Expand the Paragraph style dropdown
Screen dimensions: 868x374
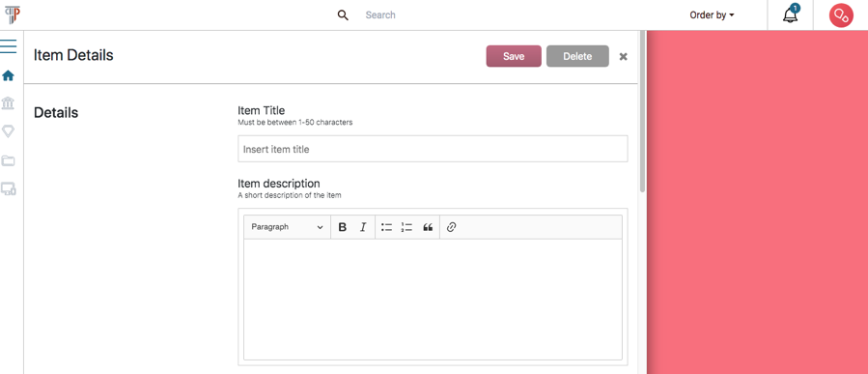click(x=288, y=227)
